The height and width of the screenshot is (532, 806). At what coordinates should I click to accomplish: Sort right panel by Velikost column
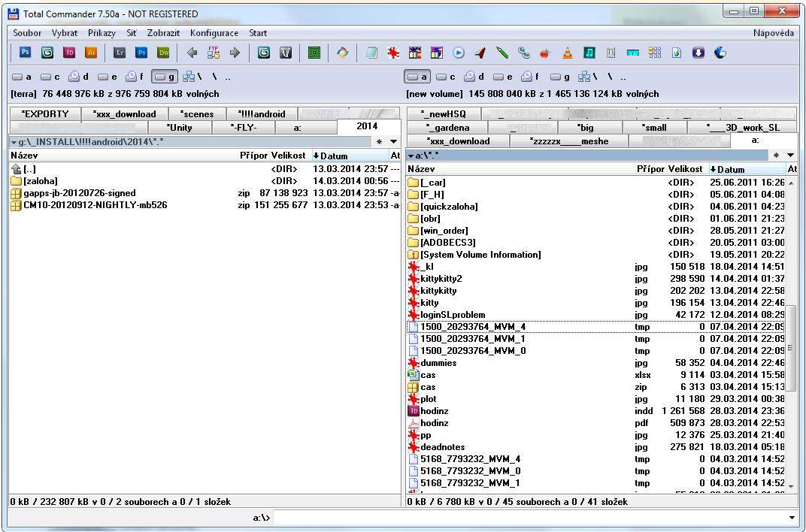pos(686,169)
